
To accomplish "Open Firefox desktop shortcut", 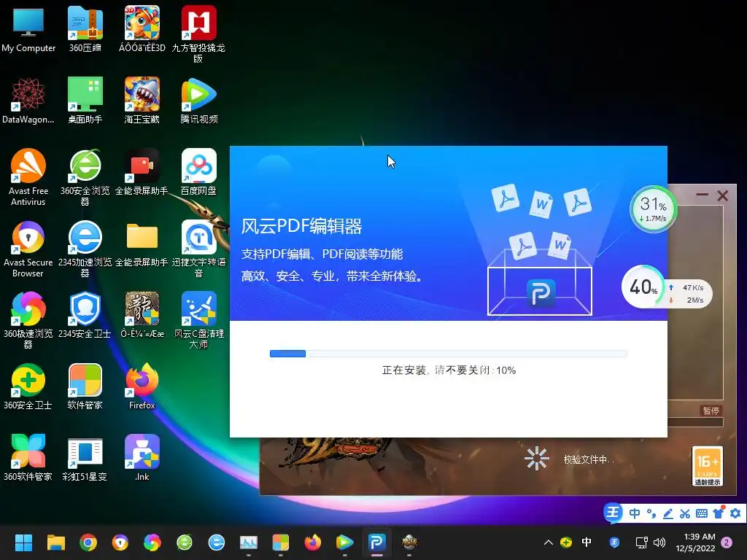I will [x=142, y=386].
